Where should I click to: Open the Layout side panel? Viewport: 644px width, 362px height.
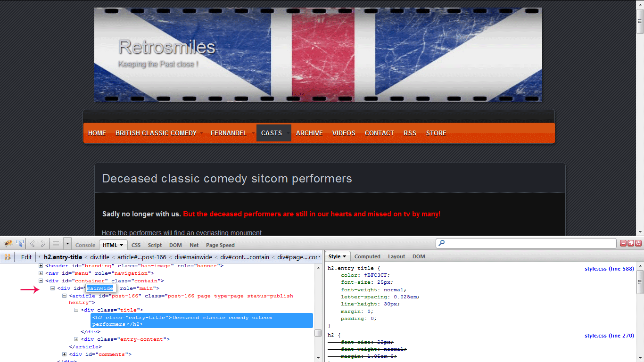[x=396, y=256]
